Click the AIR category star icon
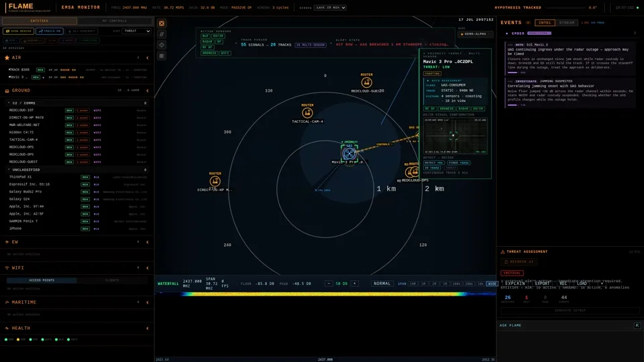This screenshot has height=362, width=644. click(x=7, y=58)
